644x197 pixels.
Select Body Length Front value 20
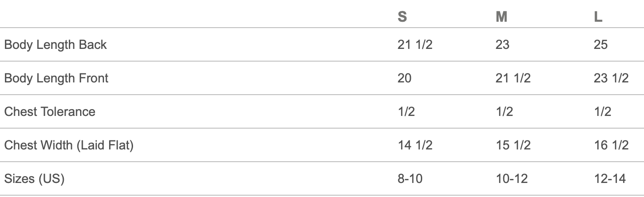coord(405,78)
